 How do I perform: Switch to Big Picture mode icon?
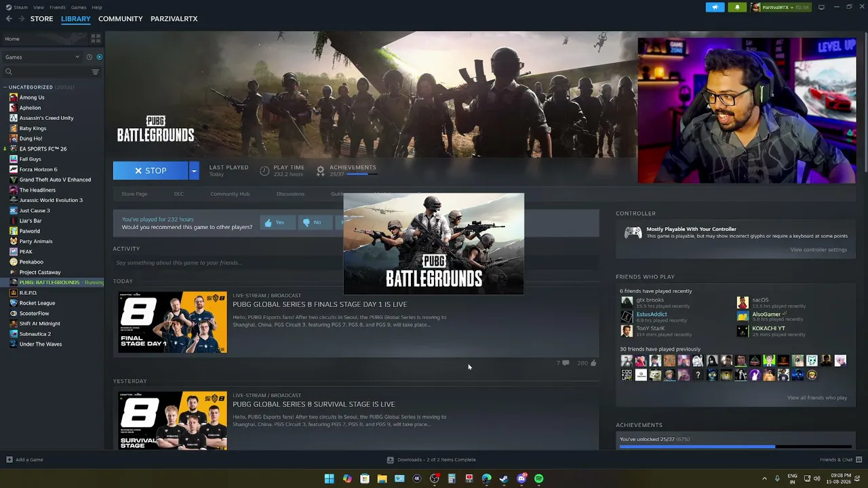(821, 7)
